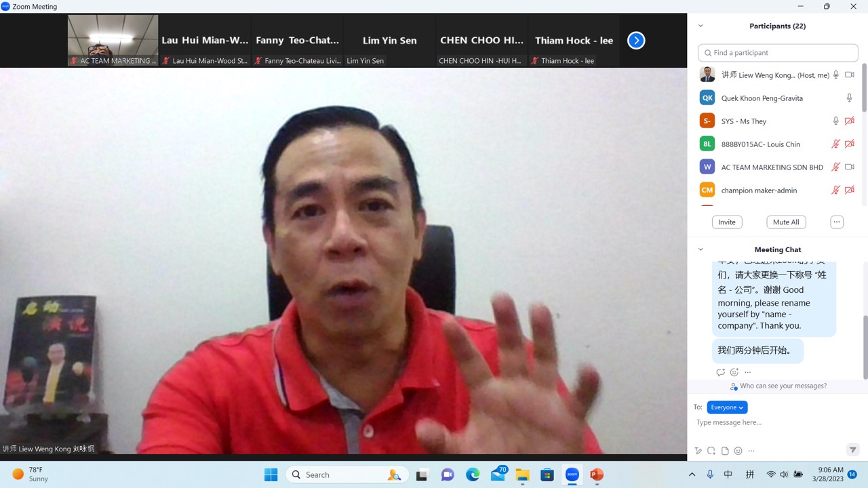Image resolution: width=868 pixels, height=488 pixels.
Task: Click the Participants panel scrollbar
Action: pos(865,88)
